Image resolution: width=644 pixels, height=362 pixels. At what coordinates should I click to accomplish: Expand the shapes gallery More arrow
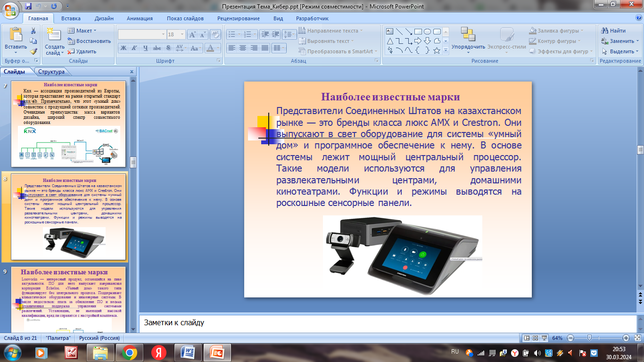click(446, 51)
